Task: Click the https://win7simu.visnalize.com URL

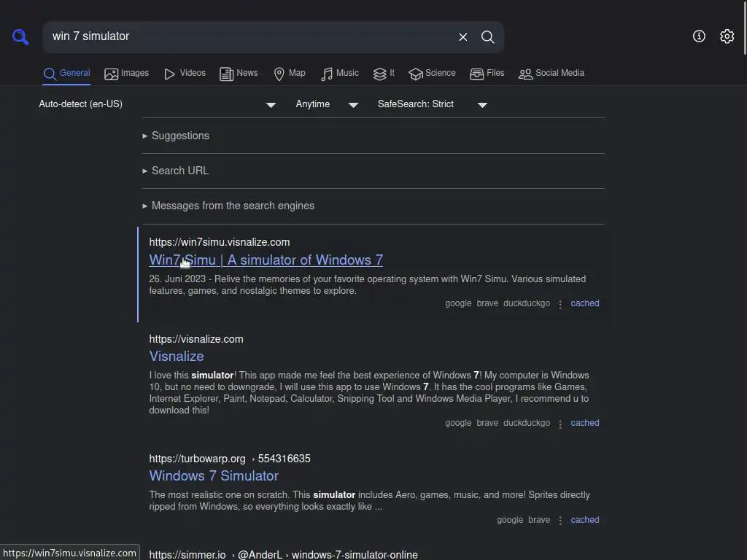Action: (x=219, y=242)
